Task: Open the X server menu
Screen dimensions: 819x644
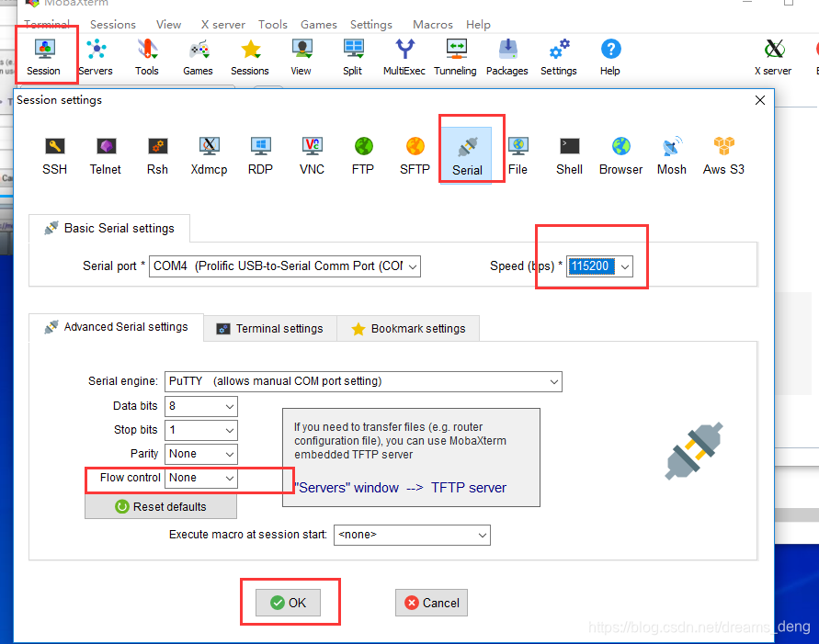Action: click(223, 25)
